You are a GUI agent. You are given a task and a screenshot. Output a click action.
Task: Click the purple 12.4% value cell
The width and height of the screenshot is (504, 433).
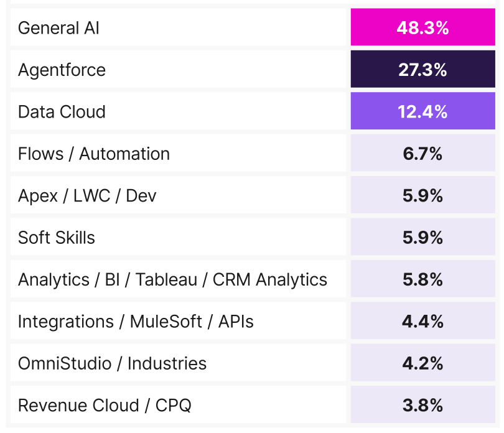[x=422, y=112]
